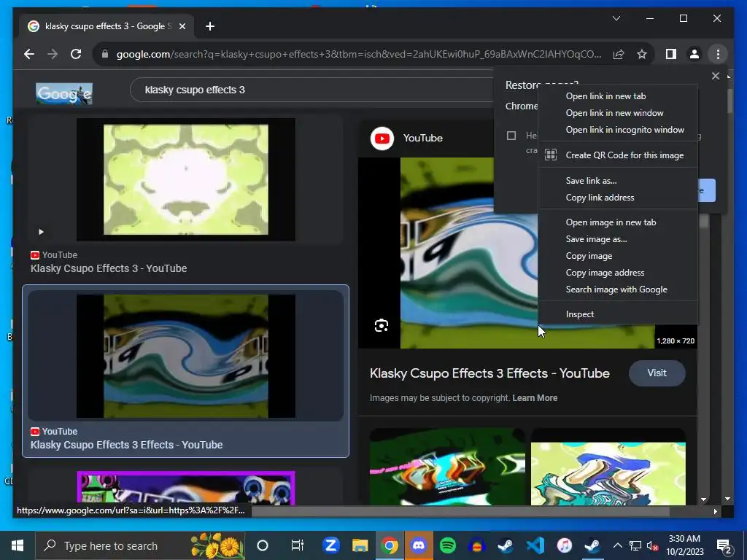Select Search image with Google
Viewport: 747px width, 560px height.
[618, 289]
